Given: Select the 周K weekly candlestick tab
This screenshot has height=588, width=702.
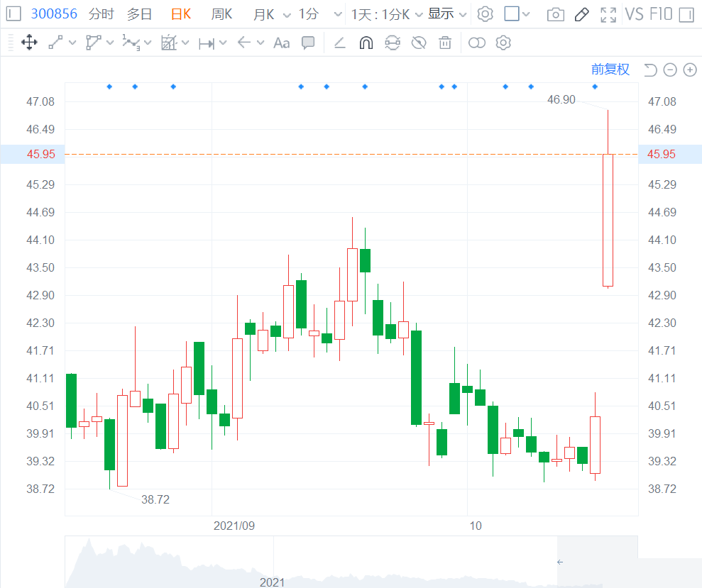Looking at the screenshot, I should click(221, 14).
